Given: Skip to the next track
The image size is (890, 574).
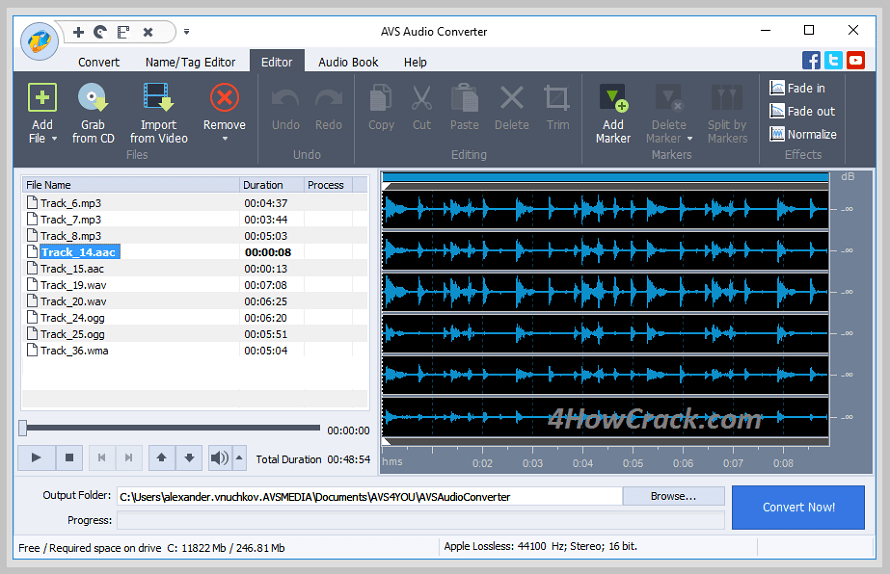Looking at the screenshot, I should (x=129, y=458).
